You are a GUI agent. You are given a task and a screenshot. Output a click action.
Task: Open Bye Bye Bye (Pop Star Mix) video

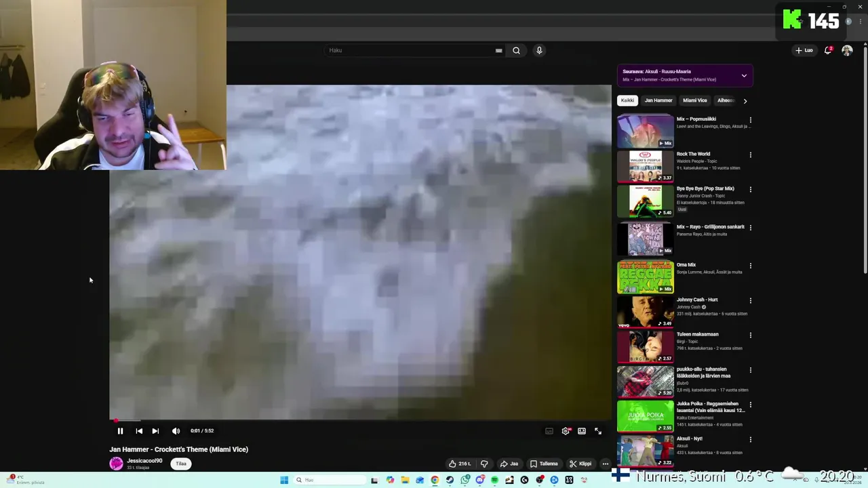pos(646,201)
